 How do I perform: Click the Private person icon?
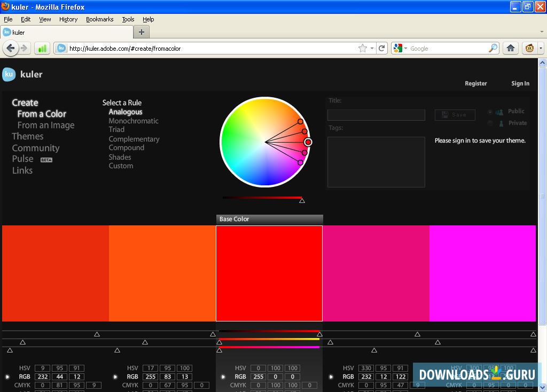pos(501,123)
